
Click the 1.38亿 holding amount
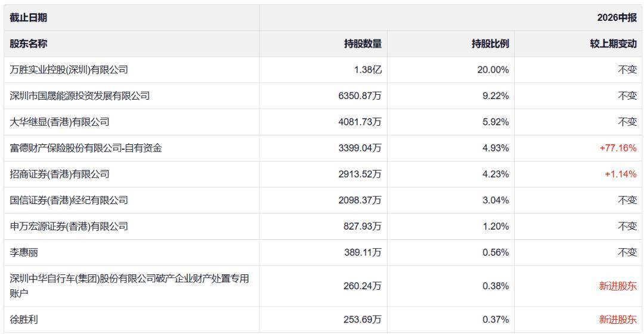tap(368, 70)
